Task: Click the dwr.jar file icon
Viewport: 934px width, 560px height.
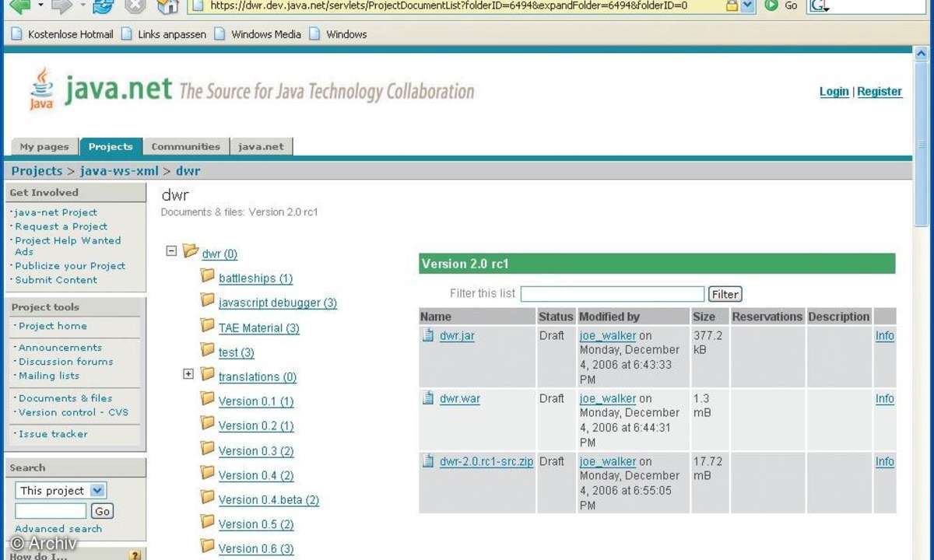Action: point(428,335)
